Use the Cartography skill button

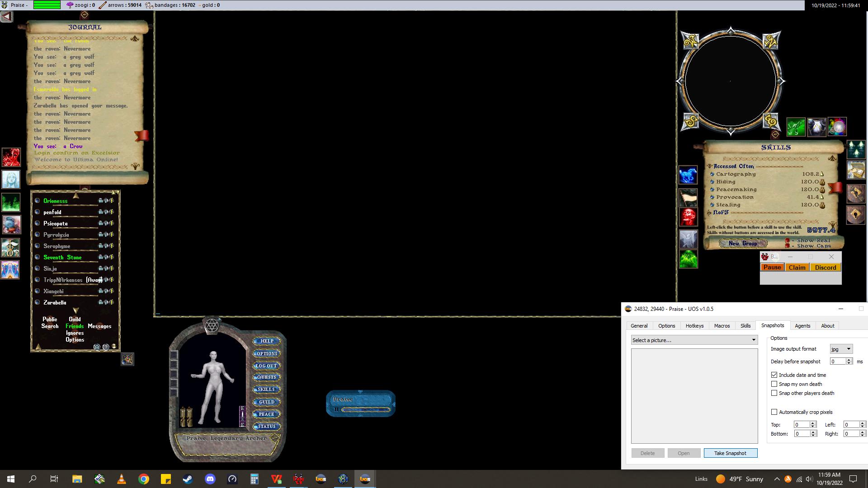pos(712,174)
